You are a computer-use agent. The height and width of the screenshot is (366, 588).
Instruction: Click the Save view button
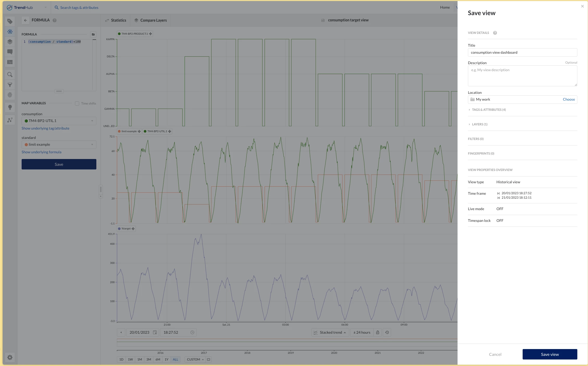point(550,354)
